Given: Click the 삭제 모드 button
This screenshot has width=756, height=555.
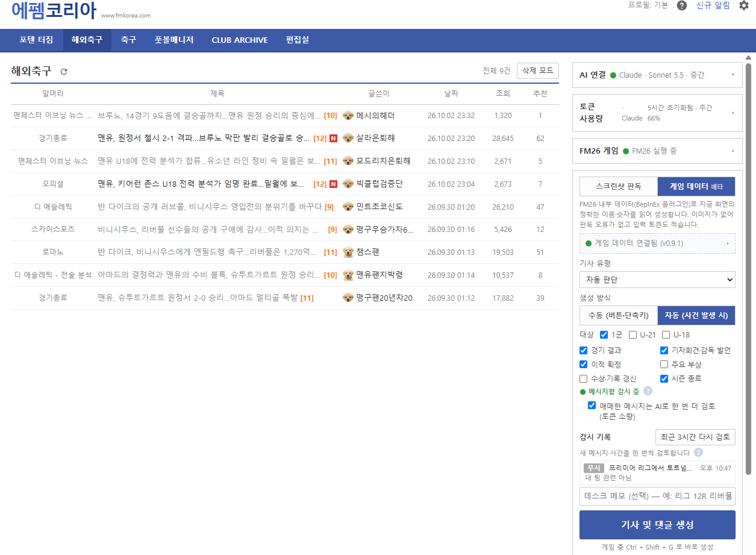Looking at the screenshot, I should [x=538, y=71].
